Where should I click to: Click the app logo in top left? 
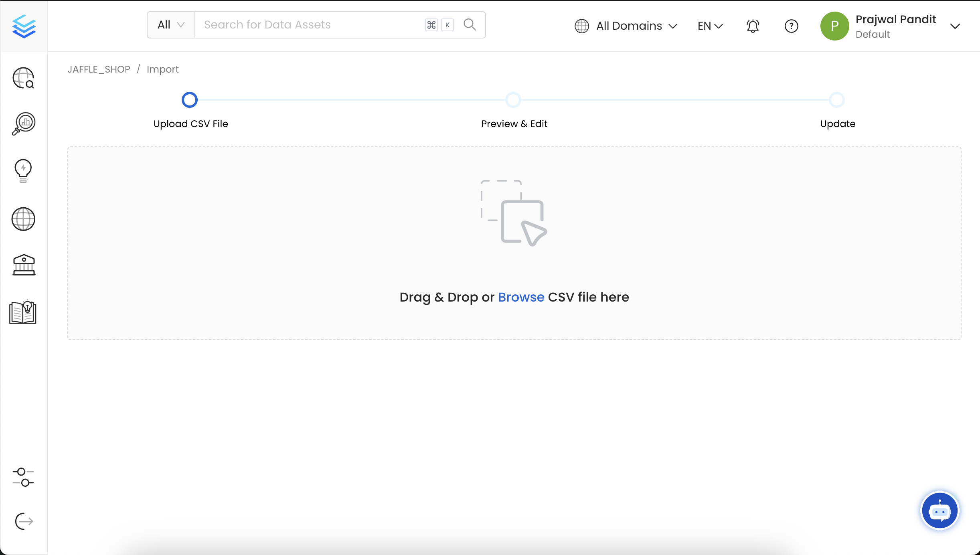pos(24,26)
